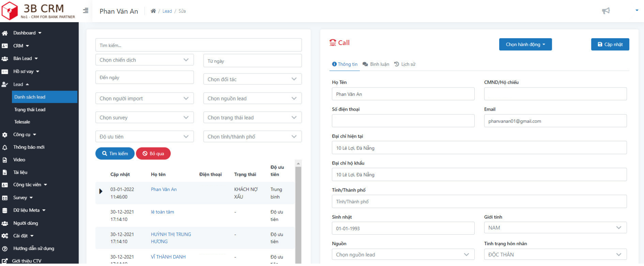Click the hamburger menu toggle icon
The image size is (644, 266).
(86, 11)
